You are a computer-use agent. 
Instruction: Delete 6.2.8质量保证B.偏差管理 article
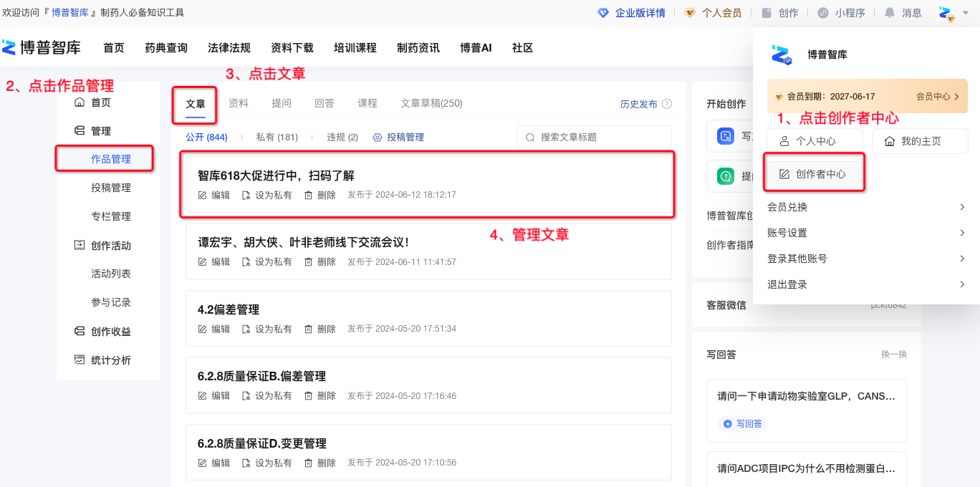pyautogui.click(x=320, y=395)
